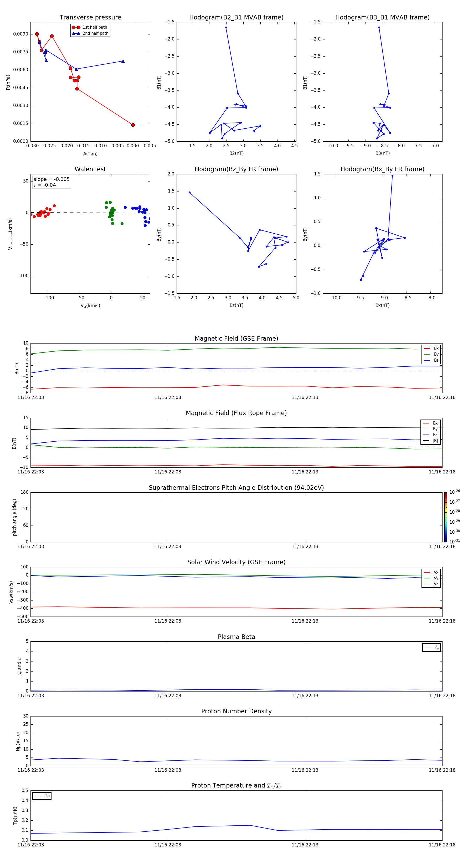
Task: Click "11/16 22:03" under Proton Temperature plot
Action: tap(31, 845)
